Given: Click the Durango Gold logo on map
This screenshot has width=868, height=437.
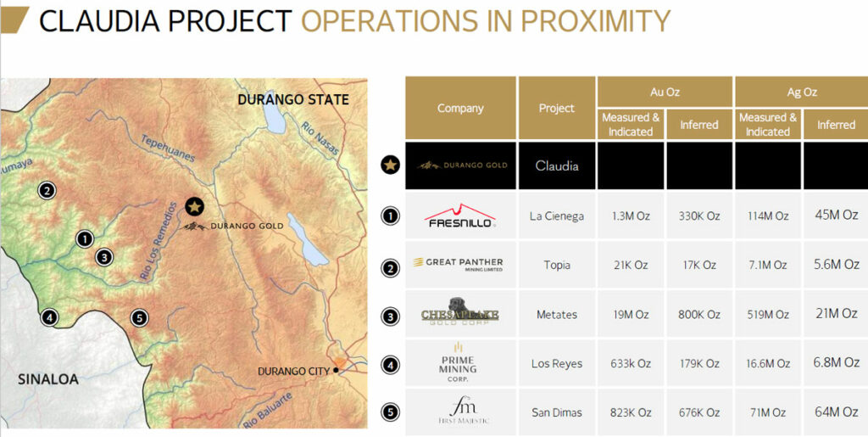Looking at the screenshot, I should [x=232, y=226].
